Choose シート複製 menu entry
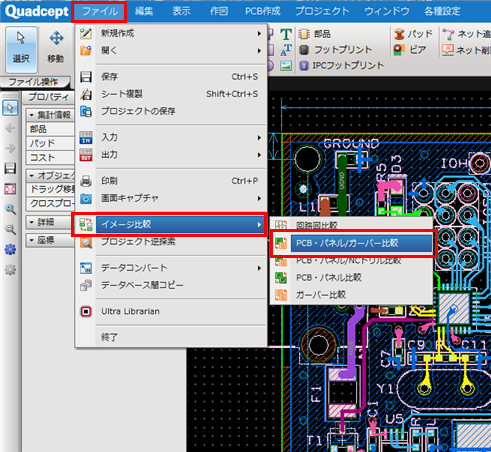 (171, 94)
